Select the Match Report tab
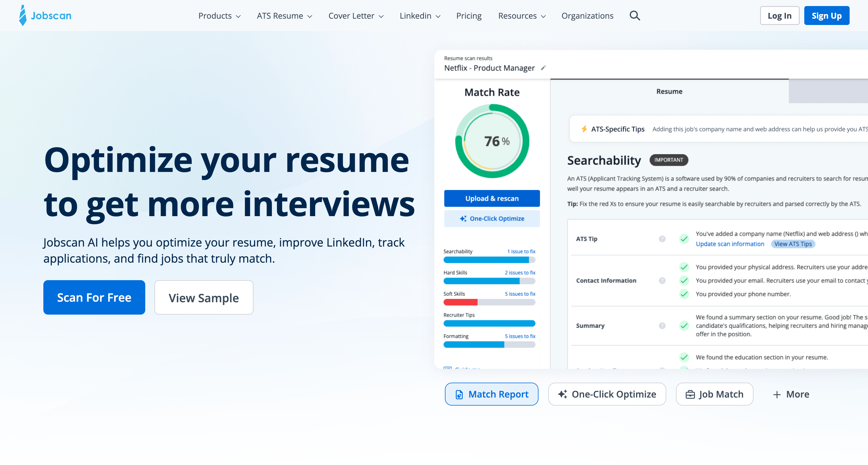The height and width of the screenshot is (465, 868). [491, 394]
